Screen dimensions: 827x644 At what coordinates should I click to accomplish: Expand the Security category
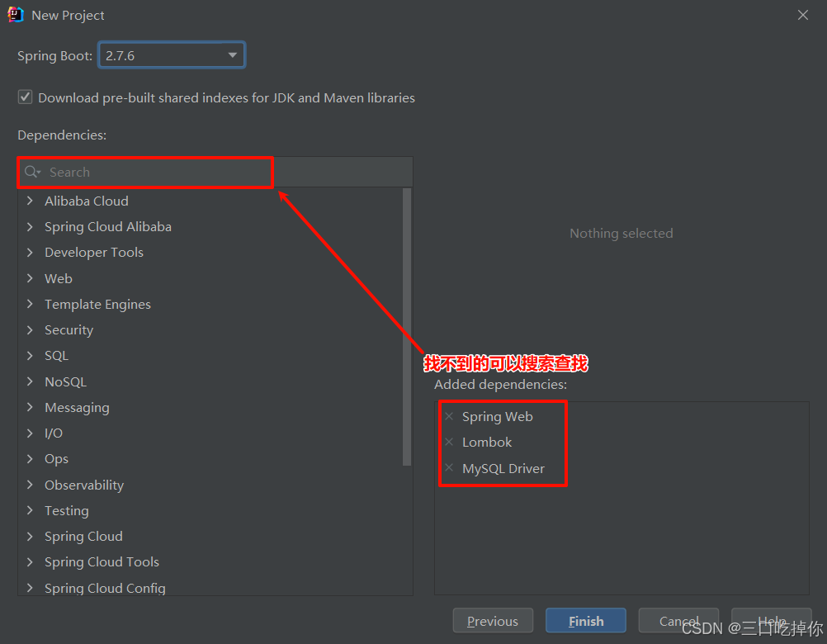30,330
